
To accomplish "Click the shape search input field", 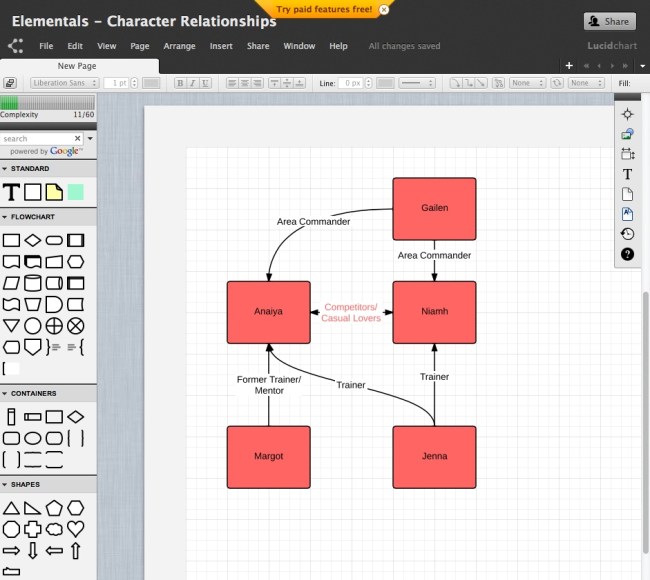I will pos(36,138).
